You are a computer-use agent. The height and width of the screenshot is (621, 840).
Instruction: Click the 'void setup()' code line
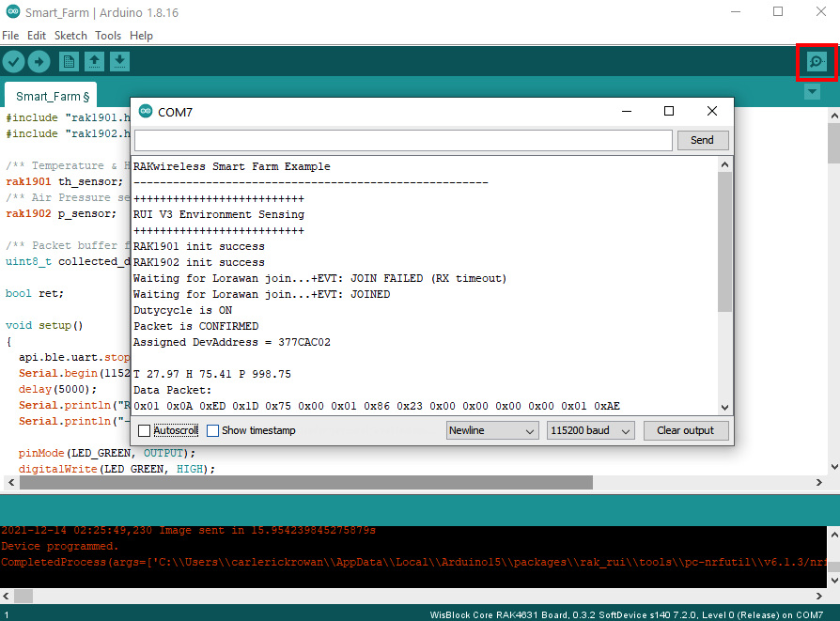point(44,325)
